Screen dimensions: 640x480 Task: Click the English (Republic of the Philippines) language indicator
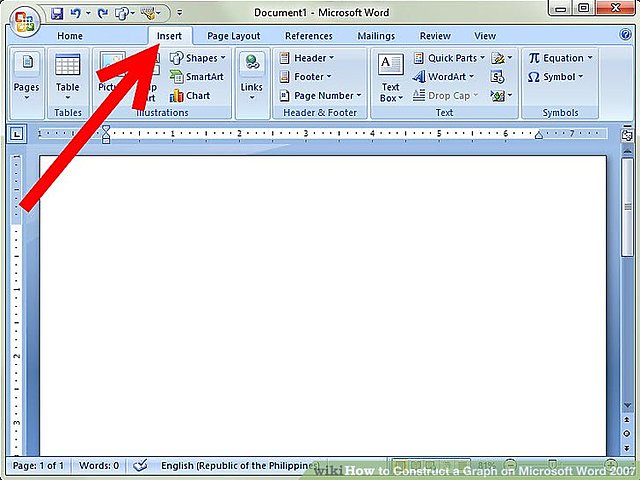[239, 466]
